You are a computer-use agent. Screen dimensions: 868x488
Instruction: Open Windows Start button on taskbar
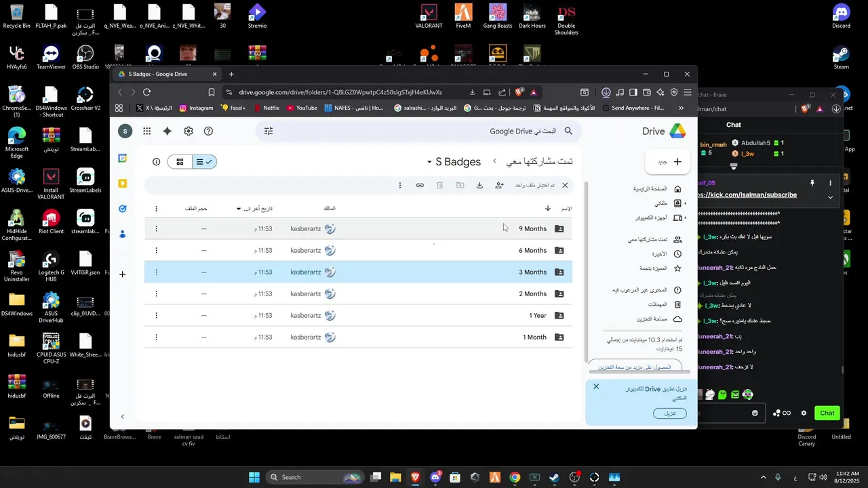[254, 477]
